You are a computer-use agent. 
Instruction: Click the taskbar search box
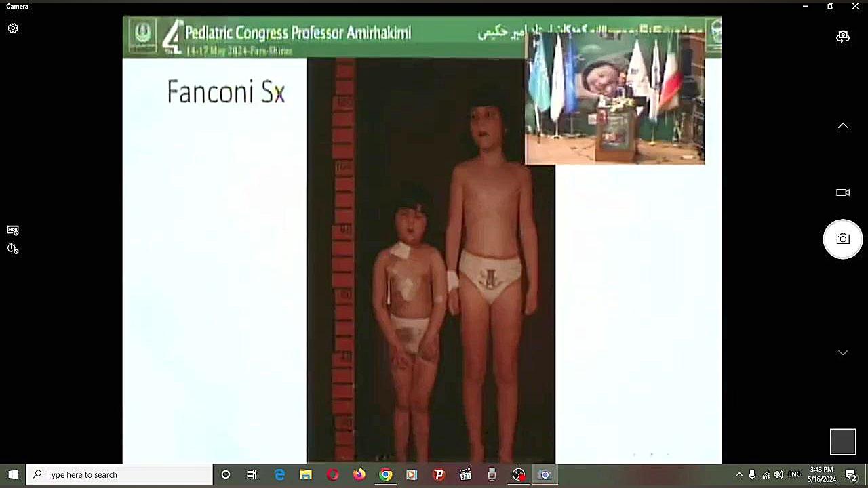click(119, 474)
